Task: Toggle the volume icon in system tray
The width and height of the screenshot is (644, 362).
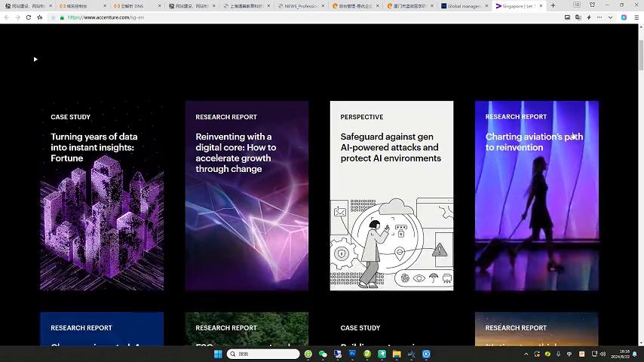Action: coord(603,354)
